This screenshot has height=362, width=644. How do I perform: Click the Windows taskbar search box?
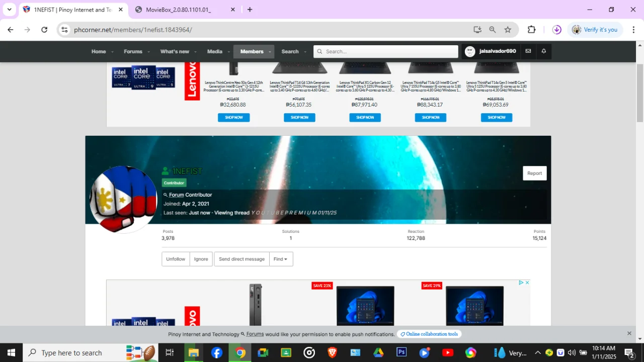pyautogui.click(x=91, y=352)
